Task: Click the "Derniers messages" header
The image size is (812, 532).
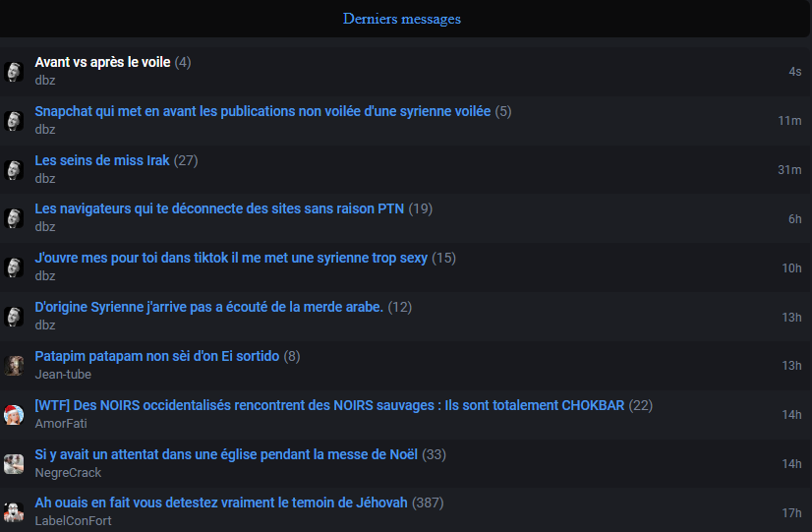Action: [402, 19]
